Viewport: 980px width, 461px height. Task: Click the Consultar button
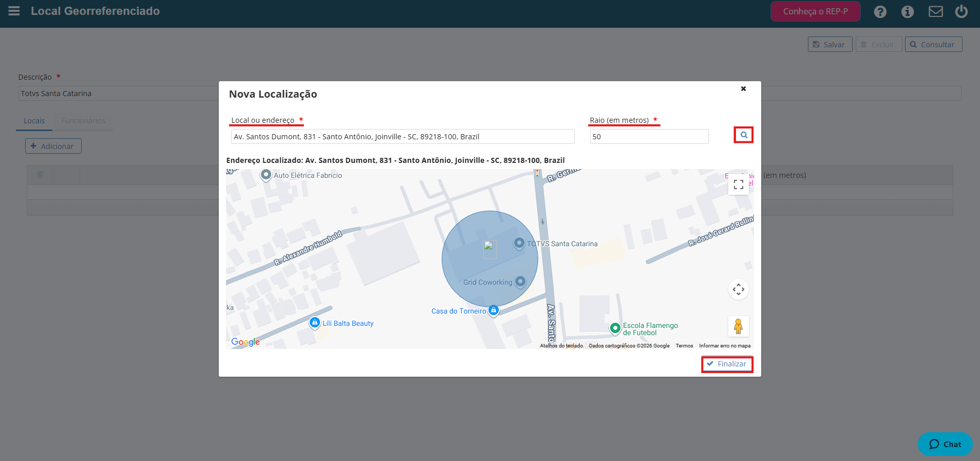pos(933,44)
